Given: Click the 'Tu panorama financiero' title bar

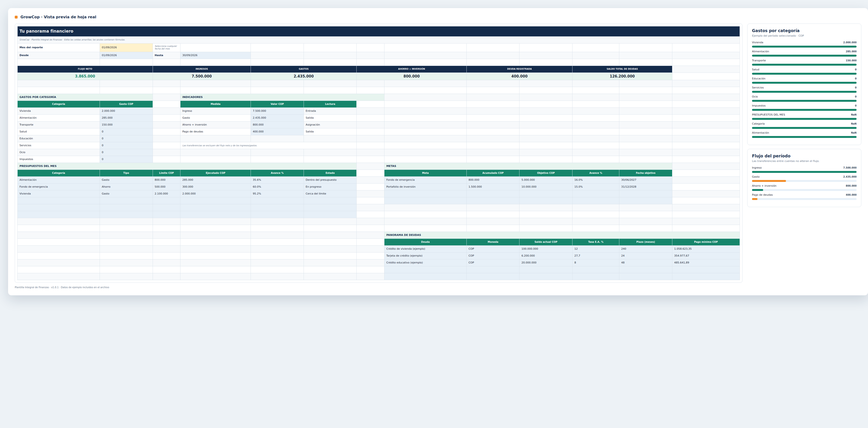Looking at the screenshot, I should click(378, 31).
